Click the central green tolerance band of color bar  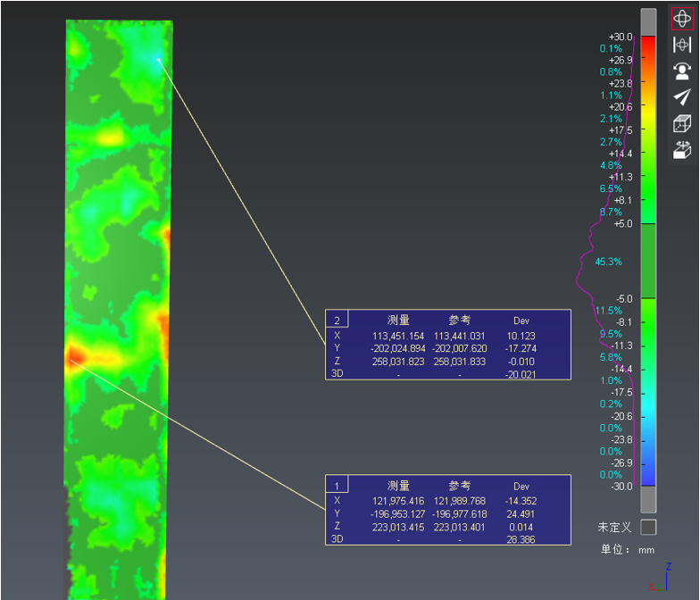pos(648,261)
